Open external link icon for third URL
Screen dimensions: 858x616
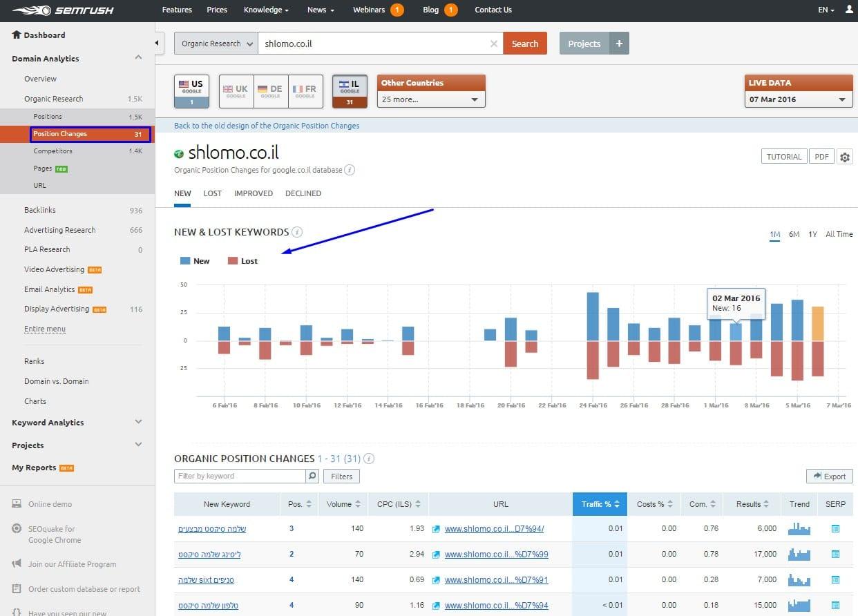[x=436, y=581]
